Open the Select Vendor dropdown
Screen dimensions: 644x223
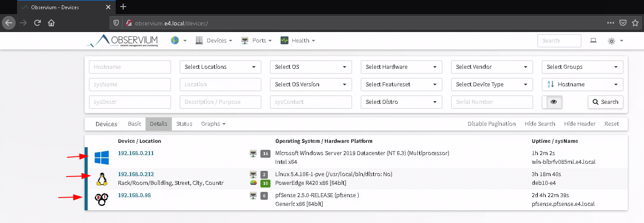coord(492,67)
